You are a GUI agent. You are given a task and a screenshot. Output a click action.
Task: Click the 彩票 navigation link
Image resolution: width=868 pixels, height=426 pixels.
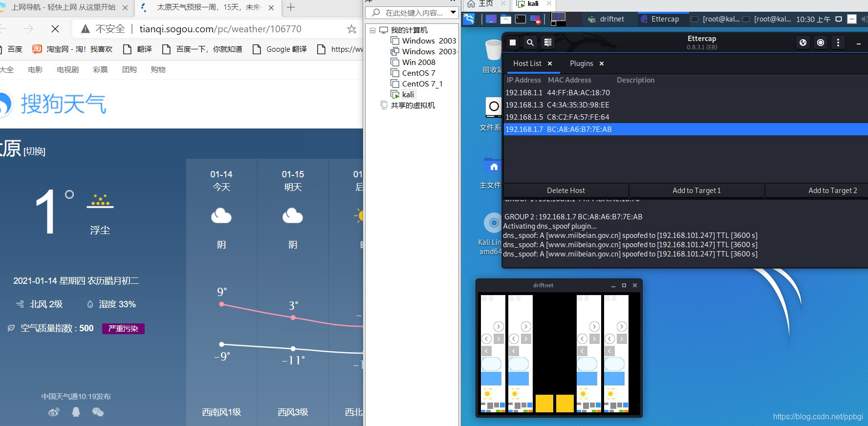click(100, 70)
